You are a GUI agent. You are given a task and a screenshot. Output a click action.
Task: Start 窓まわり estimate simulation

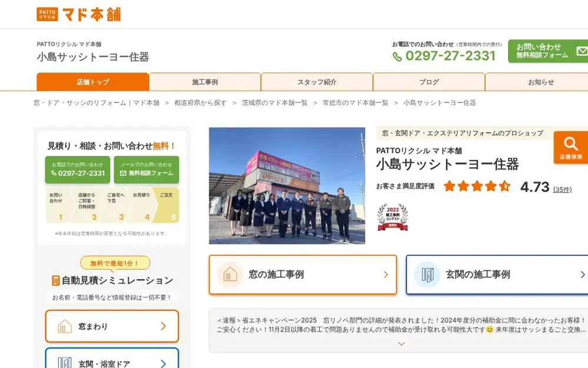(112, 326)
